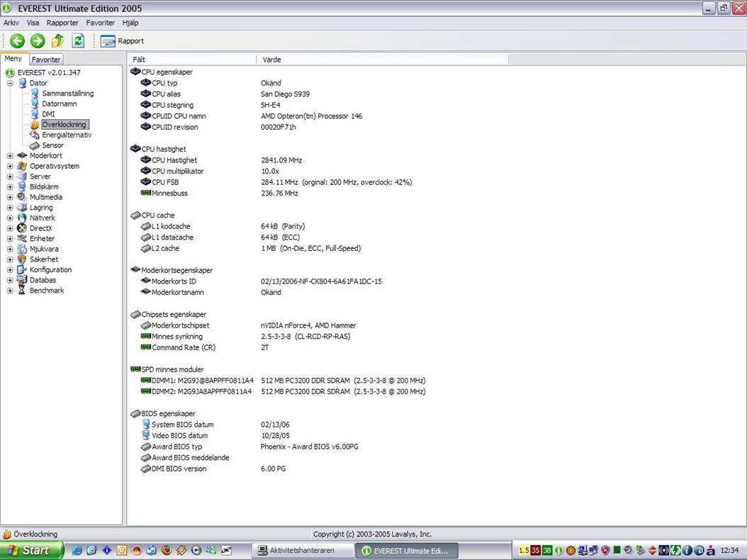
Task: Go up one level with the Up arrow icon
Action: pyautogui.click(x=57, y=41)
